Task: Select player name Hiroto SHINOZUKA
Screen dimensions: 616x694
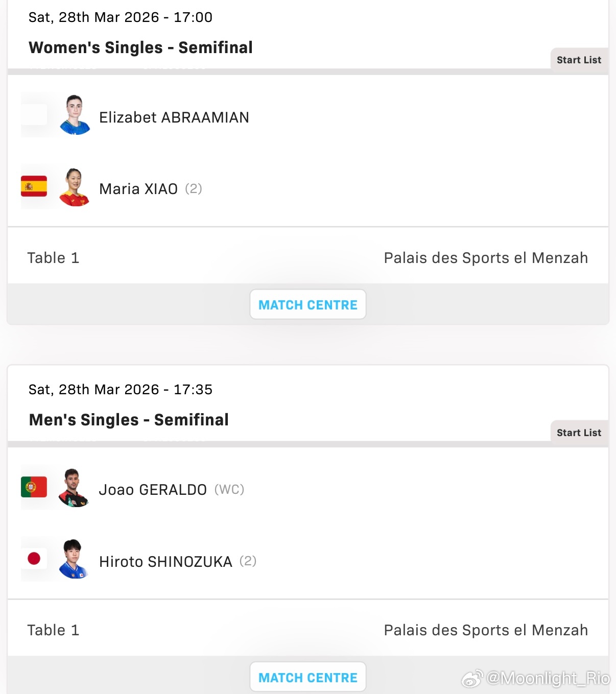Action: (x=165, y=562)
